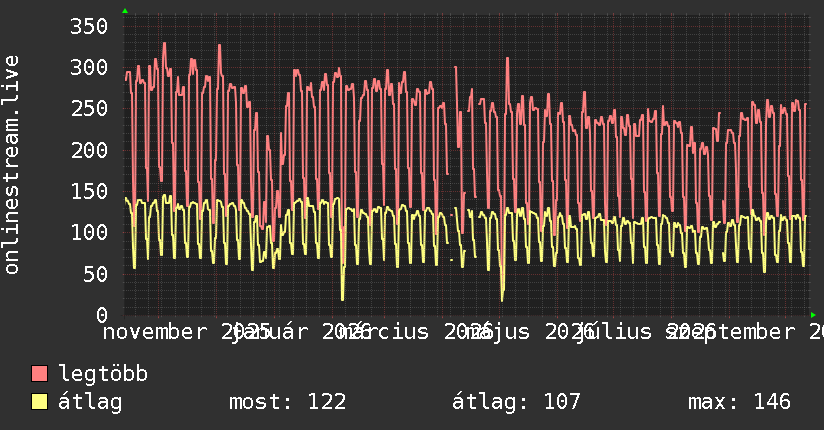Click the 300 y-axis label
824x430 pixels.
pyautogui.click(x=89, y=67)
